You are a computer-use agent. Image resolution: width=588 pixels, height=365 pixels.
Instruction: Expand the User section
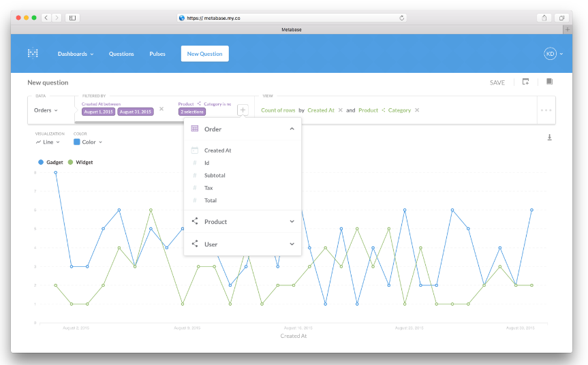click(x=292, y=244)
